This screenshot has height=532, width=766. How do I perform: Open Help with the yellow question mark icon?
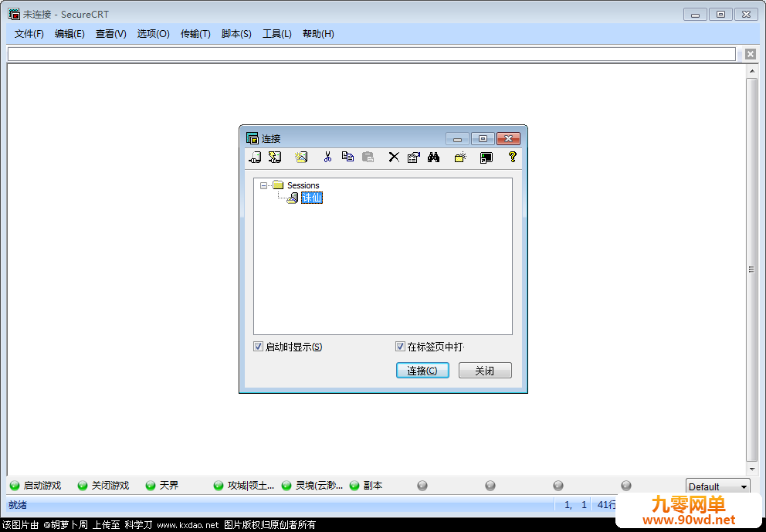[512, 157]
